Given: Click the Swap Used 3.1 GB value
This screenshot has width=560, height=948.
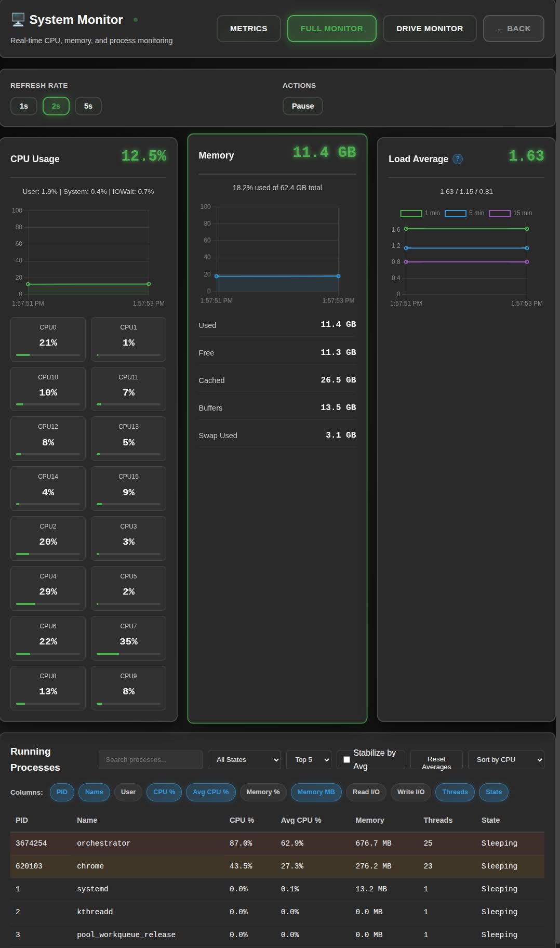Looking at the screenshot, I should [x=341, y=435].
